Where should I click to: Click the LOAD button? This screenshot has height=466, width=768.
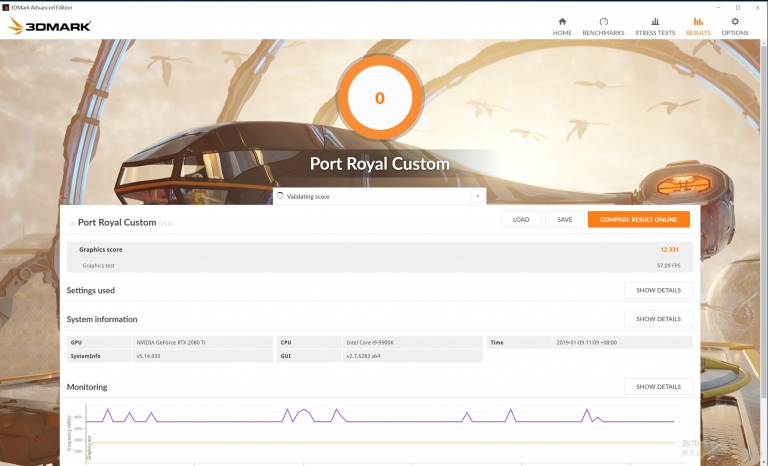[x=521, y=220]
